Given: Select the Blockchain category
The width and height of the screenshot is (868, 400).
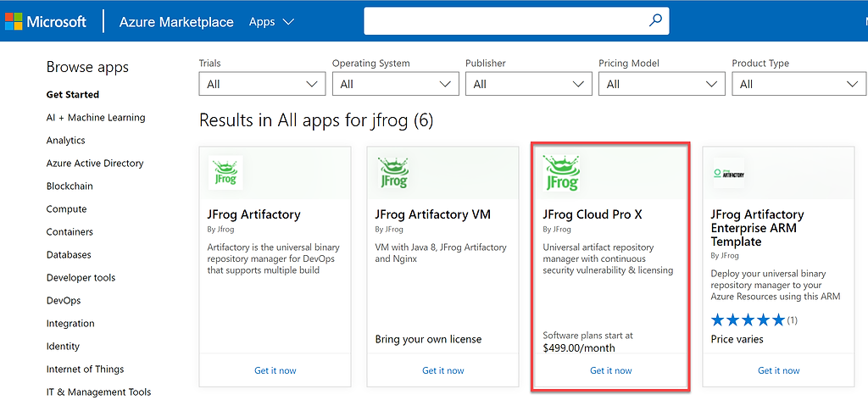Looking at the screenshot, I should (70, 186).
